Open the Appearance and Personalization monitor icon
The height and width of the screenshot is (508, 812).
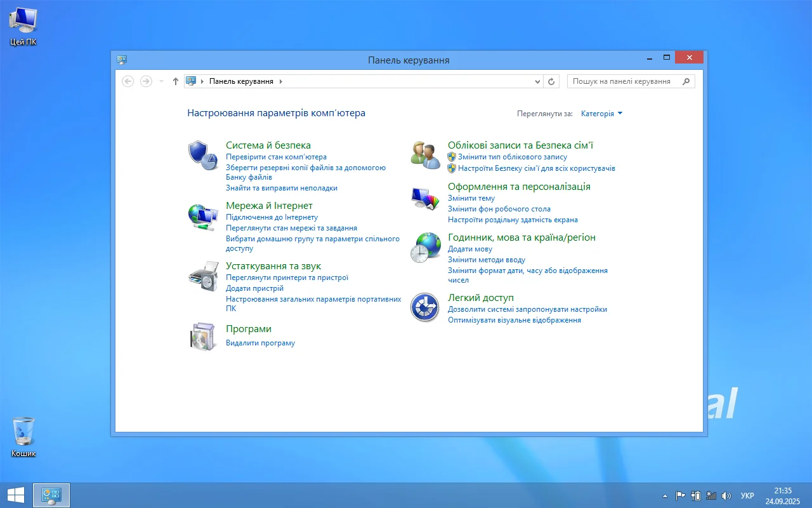[425, 199]
